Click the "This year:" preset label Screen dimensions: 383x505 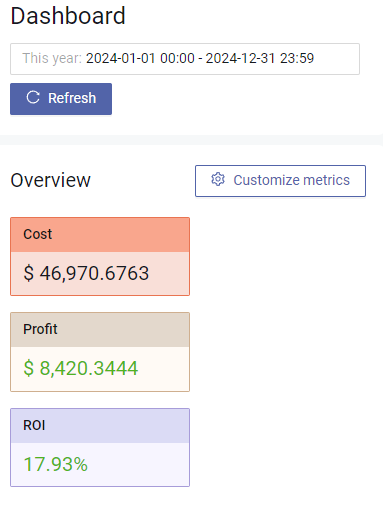(52, 58)
